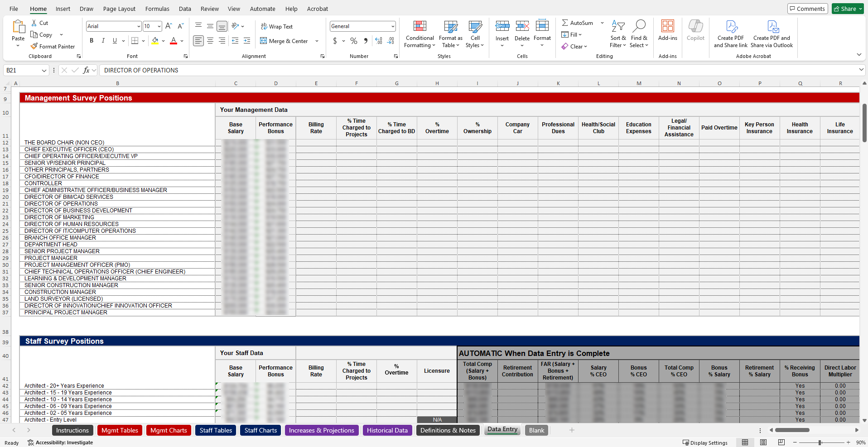Apply Accounting number format dollar icon
The width and height of the screenshot is (868, 447).
point(335,41)
